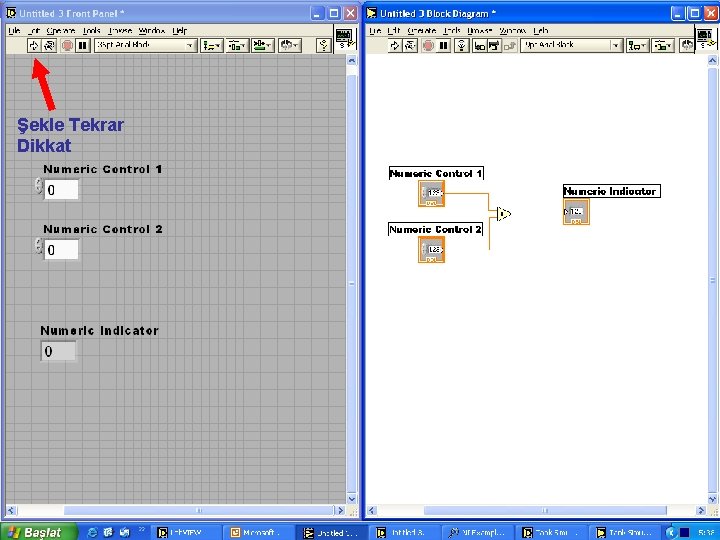
Task: Switch to NI Example Finder taskbar button
Action: (x=476, y=532)
